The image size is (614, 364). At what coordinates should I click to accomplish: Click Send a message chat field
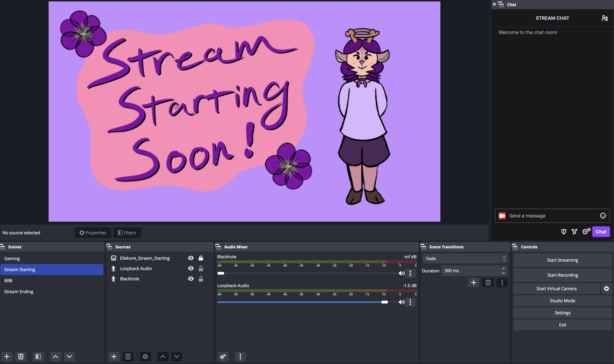pos(552,216)
